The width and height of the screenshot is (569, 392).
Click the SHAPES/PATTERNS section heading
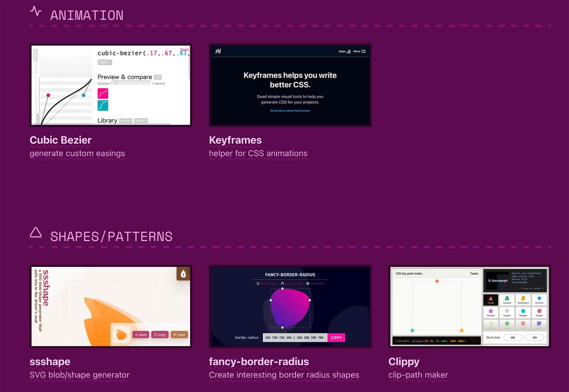tap(111, 237)
